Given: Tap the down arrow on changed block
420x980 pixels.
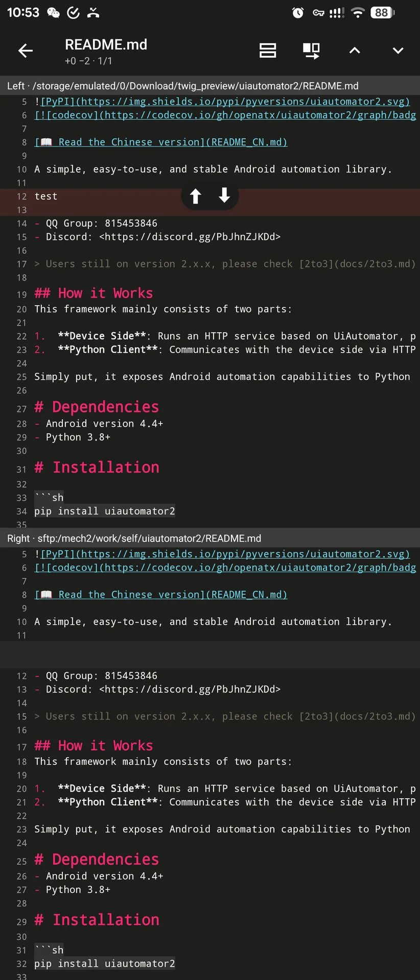Looking at the screenshot, I should [224, 195].
